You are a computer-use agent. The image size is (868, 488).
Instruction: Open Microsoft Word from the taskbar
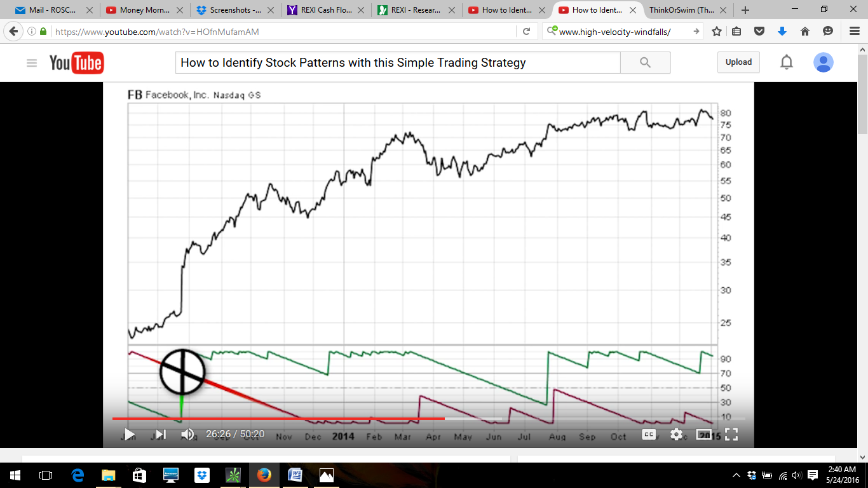(x=295, y=475)
